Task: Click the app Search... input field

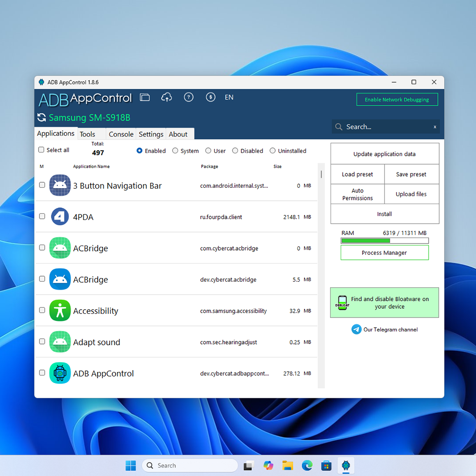Action: 385,127
